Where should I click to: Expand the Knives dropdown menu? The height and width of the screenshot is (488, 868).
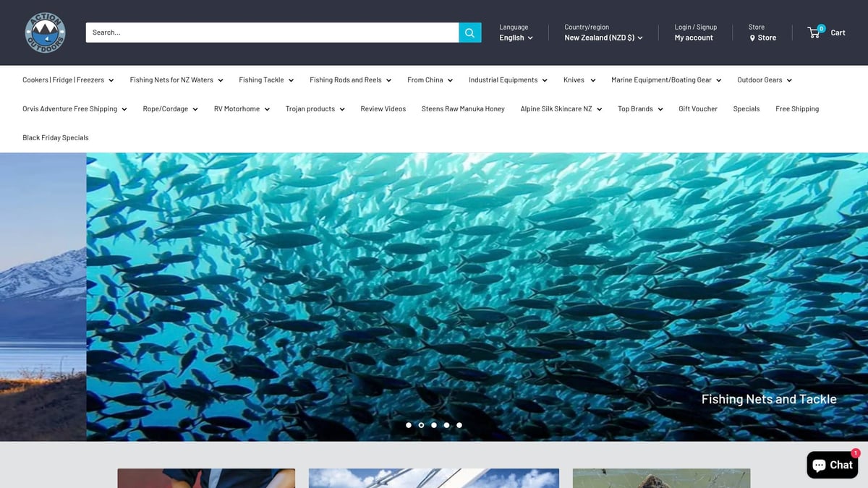click(x=578, y=80)
